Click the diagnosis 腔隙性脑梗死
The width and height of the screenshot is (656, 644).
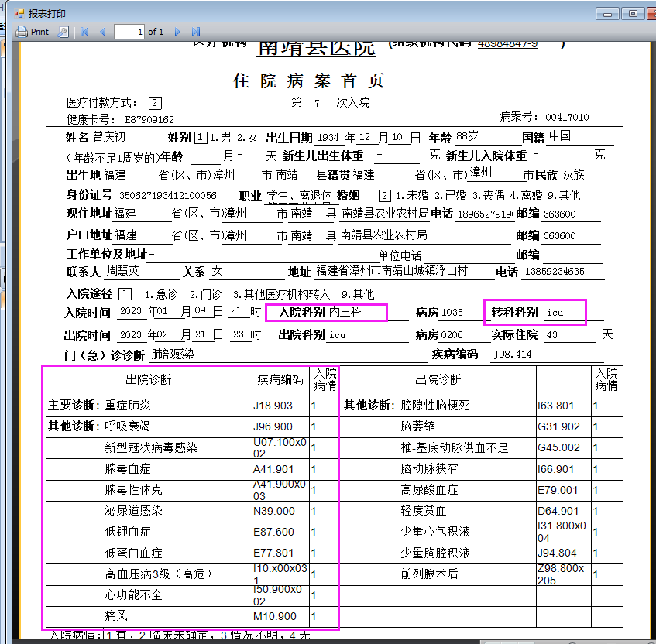435,406
